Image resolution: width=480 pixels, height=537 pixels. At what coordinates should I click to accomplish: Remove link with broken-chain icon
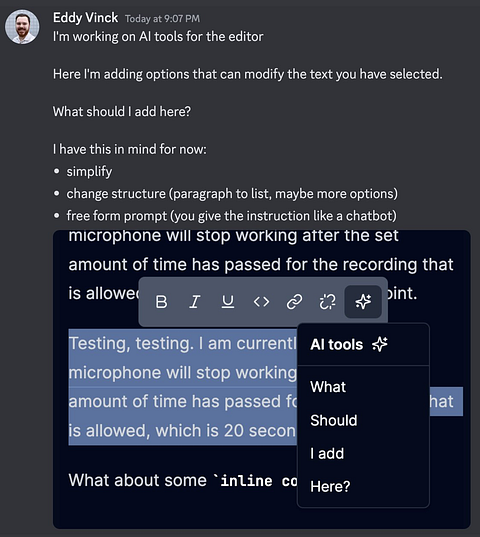pyautogui.click(x=328, y=302)
